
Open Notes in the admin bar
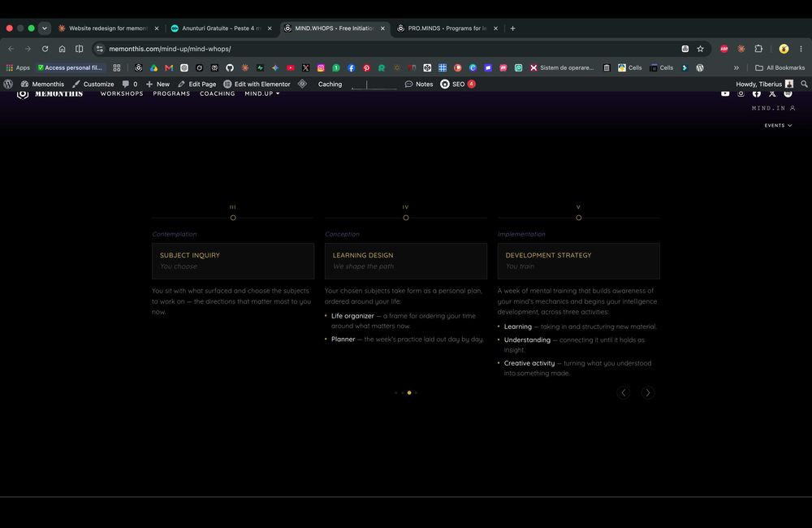(419, 84)
